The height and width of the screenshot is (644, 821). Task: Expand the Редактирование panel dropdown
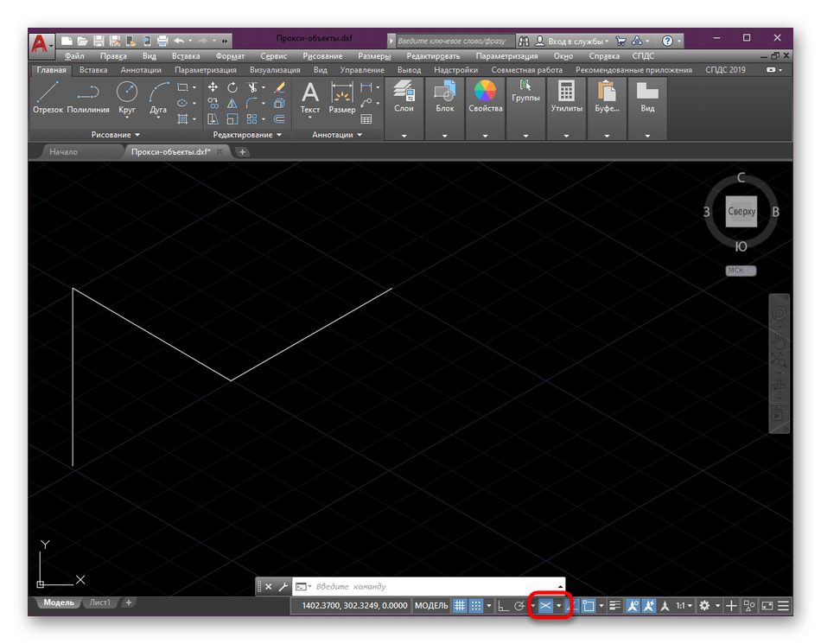247,135
